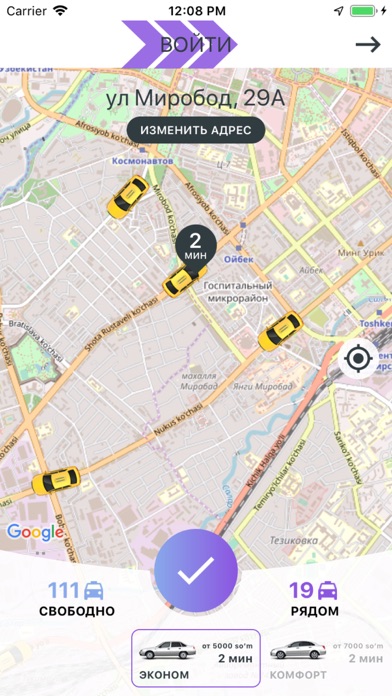The height and width of the screenshot is (696, 392).
Task: Tap the location services icon in status bar
Action: click(x=338, y=11)
